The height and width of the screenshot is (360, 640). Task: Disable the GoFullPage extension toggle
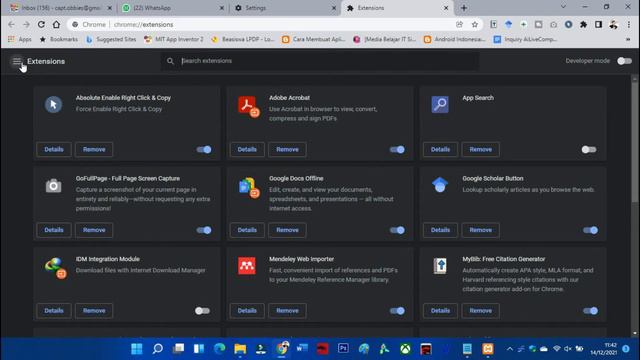coord(204,230)
